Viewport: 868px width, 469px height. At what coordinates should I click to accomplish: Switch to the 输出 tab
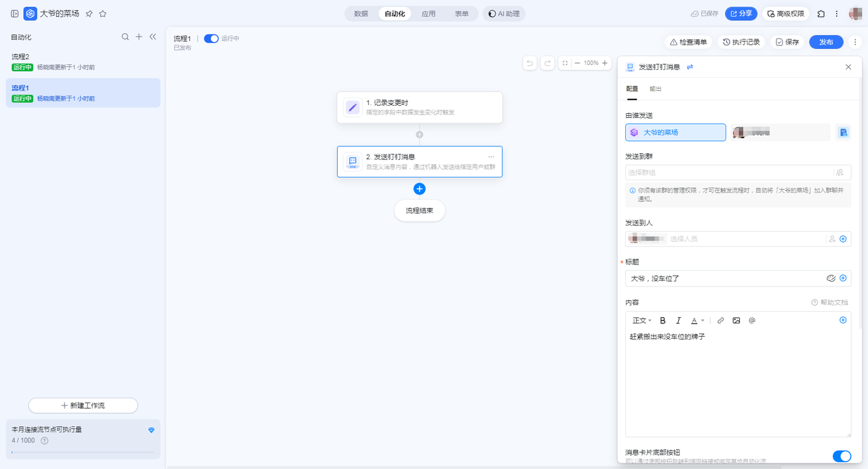pyautogui.click(x=655, y=89)
